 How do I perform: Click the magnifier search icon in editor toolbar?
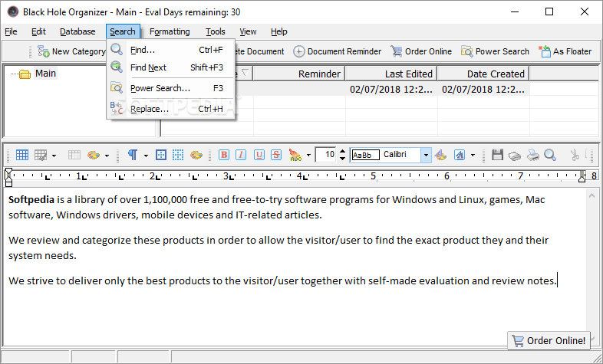point(550,155)
